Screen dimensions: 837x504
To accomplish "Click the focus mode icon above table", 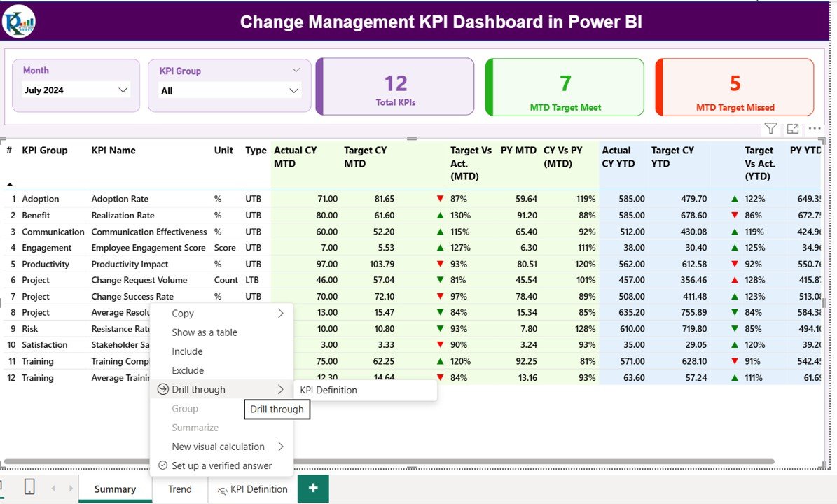I will [x=793, y=128].
